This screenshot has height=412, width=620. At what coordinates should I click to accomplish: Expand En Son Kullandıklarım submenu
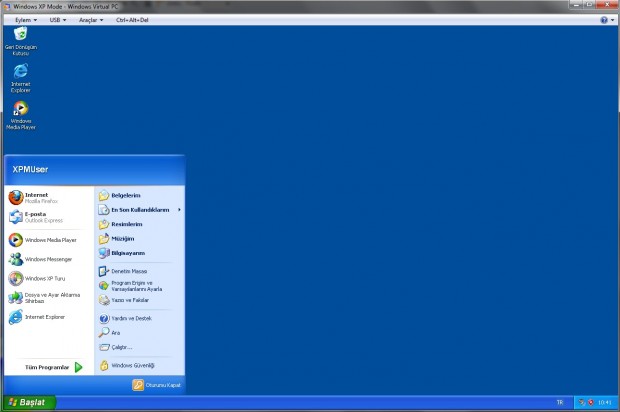(139, 210)
